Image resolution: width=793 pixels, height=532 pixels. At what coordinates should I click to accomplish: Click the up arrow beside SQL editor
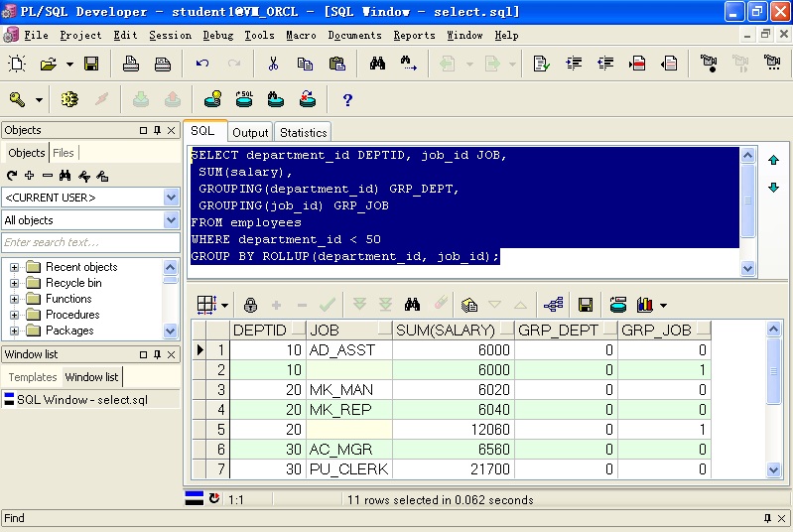click(773, 161)
